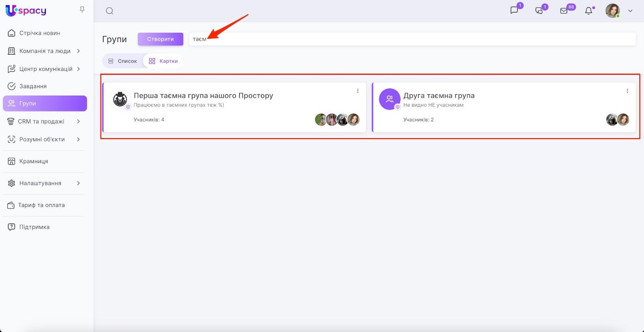Click Учасників: 4 text
This screenshot has width=644, height=332.
tap(149, 119)
